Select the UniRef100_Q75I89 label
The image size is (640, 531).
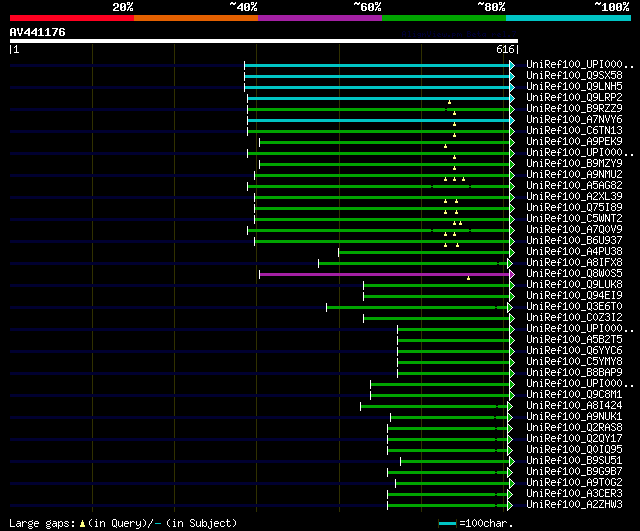click(574, 208)
